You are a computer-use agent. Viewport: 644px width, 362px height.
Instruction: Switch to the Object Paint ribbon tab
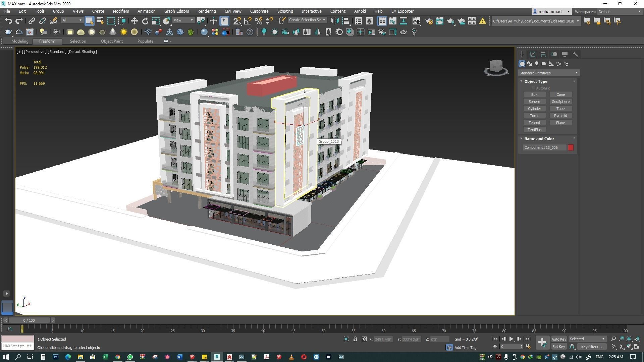[x=112, y=41]
